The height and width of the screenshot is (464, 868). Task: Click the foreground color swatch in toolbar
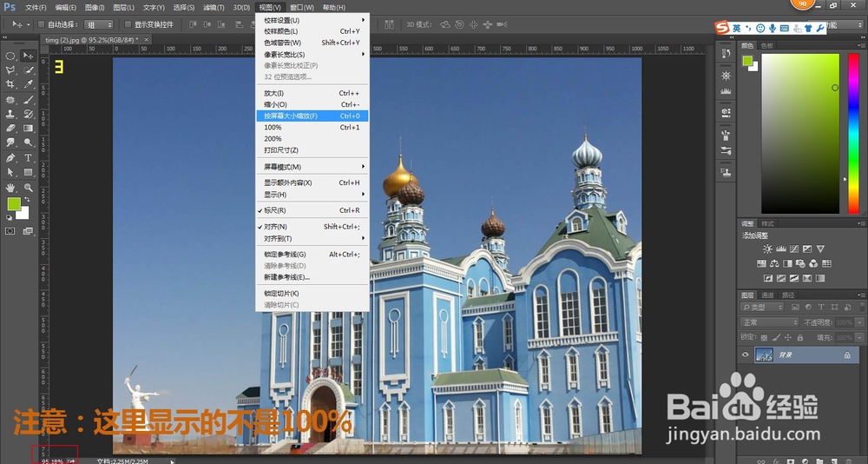[14, 204]
